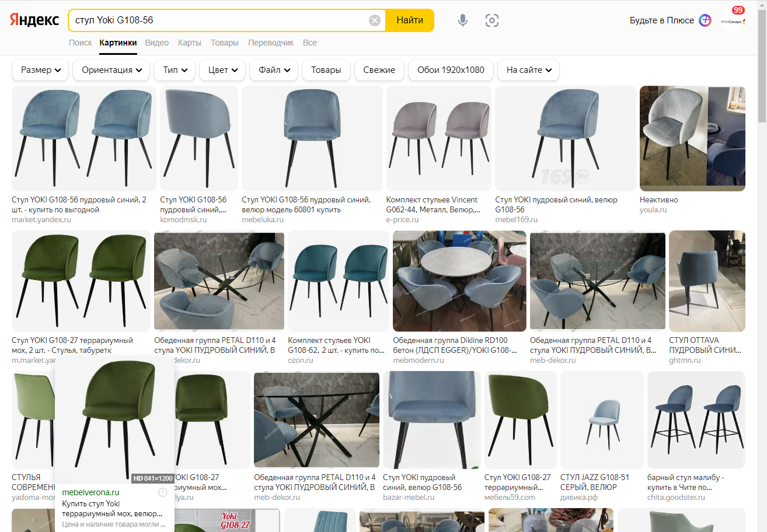Start voice search with microphone icon
This screenshot has width=767, height=532.
click(463, 20)
